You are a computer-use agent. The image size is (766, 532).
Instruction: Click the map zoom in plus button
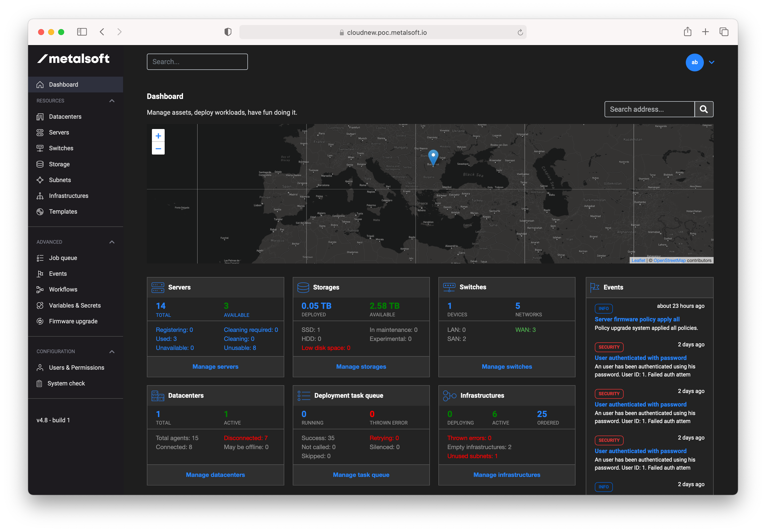click(x=158, y=136)
